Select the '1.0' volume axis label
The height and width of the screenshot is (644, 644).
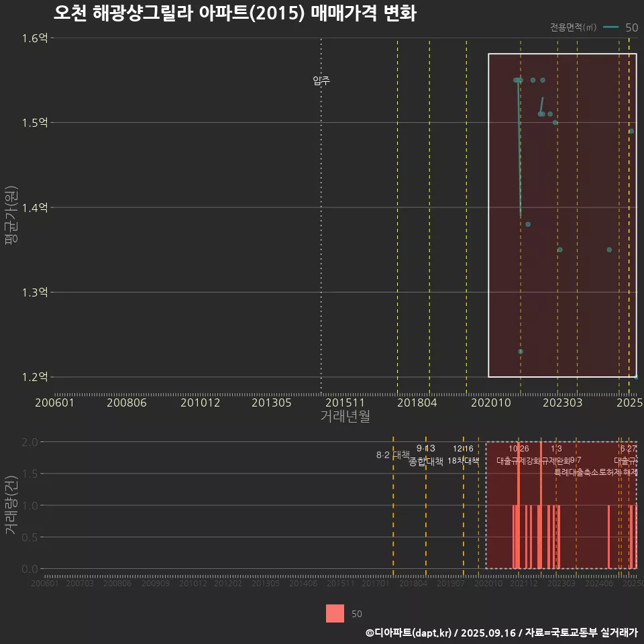click(x=30, y=506)
